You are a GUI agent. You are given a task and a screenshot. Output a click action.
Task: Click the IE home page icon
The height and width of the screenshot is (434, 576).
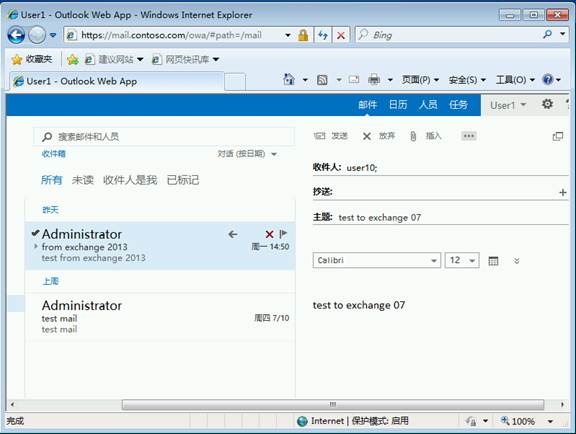coord(289,79)
